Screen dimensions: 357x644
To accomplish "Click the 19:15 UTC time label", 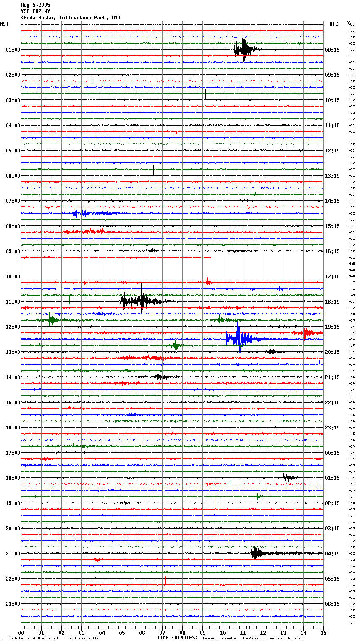I will [x=332, y=327].
